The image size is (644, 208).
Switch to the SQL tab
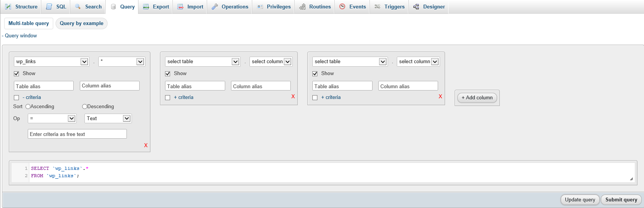point(56,7)
